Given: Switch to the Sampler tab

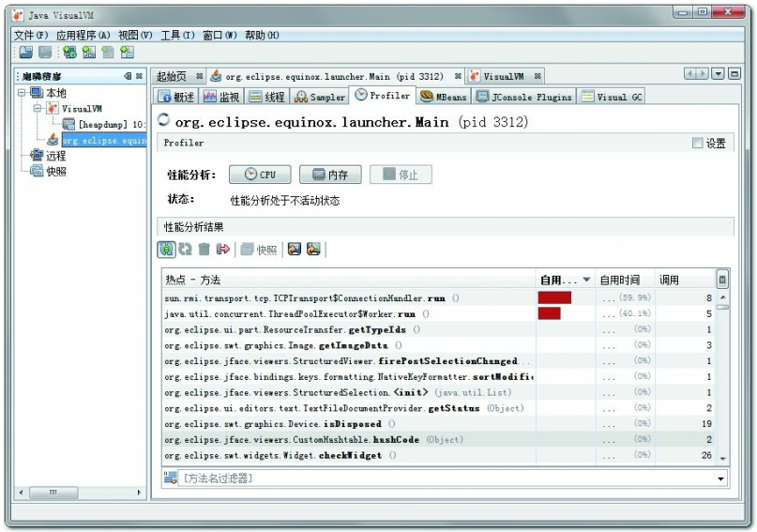Looking at the screenshot, I should coord(320,97).
